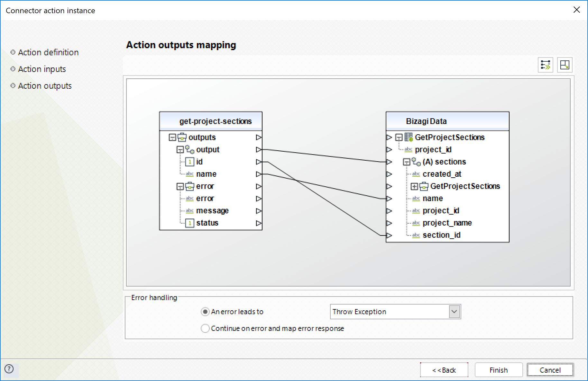The image size is (588, 381).
Task: Select the 'section_id' attribute
Action: point(441,235)
